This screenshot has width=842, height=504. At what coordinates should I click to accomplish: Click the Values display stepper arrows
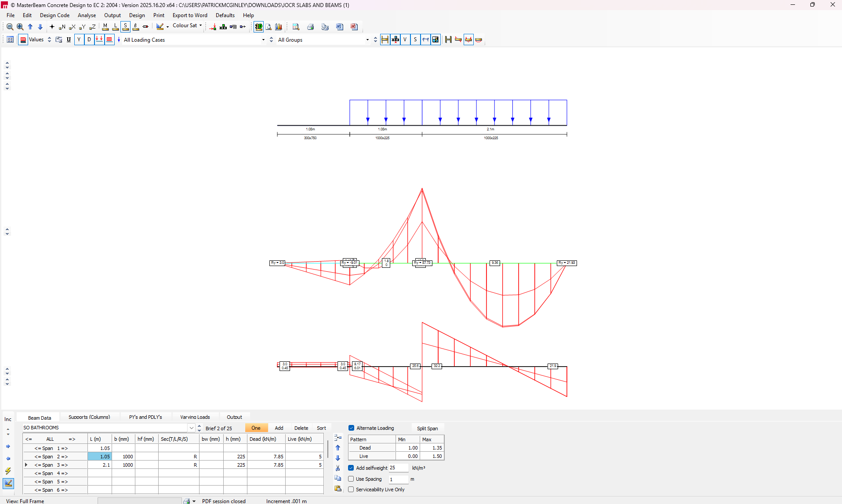point(49,40)
